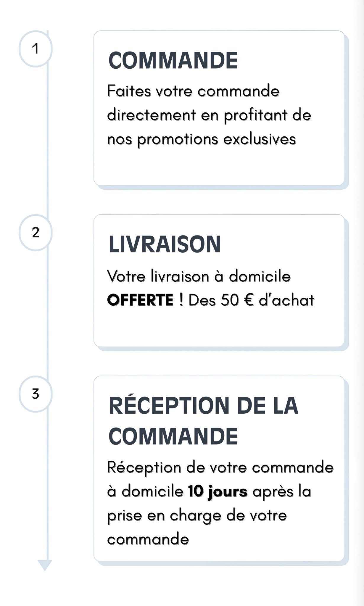Click the "Des 50 € d'achat" text
The height and width of the screenshot is (606, 364).
(251, 300)
